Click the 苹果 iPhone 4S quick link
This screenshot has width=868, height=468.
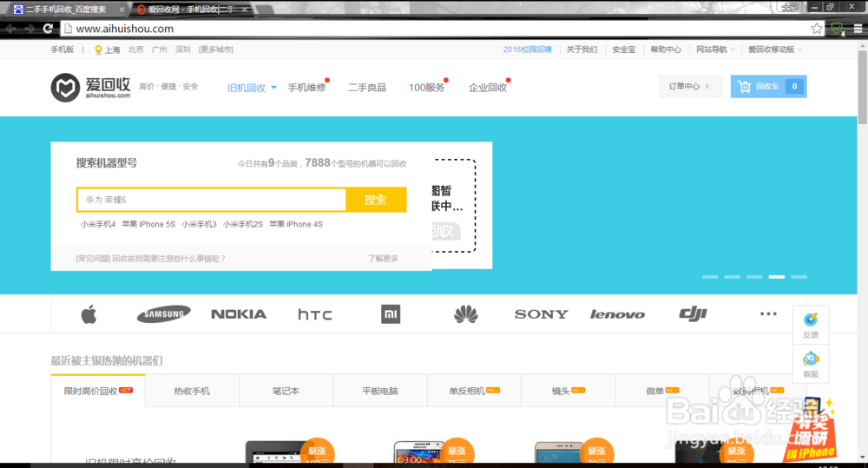(x=296, y=224)
